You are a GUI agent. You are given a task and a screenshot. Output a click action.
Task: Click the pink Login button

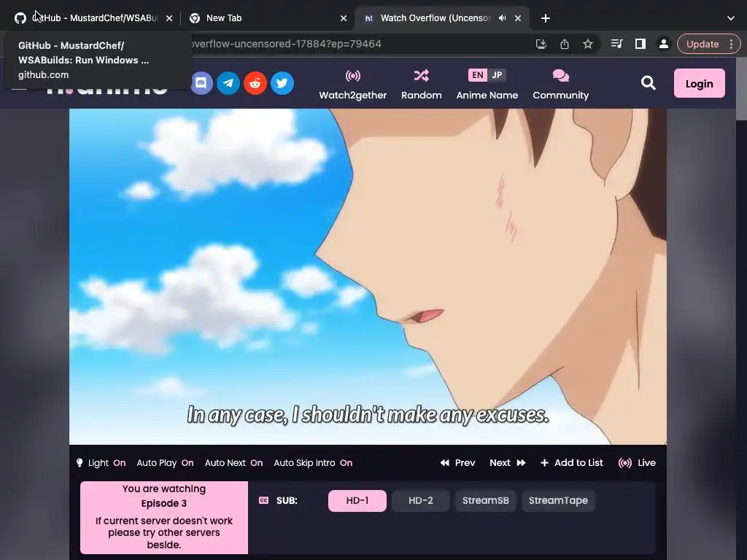point(700,83)
